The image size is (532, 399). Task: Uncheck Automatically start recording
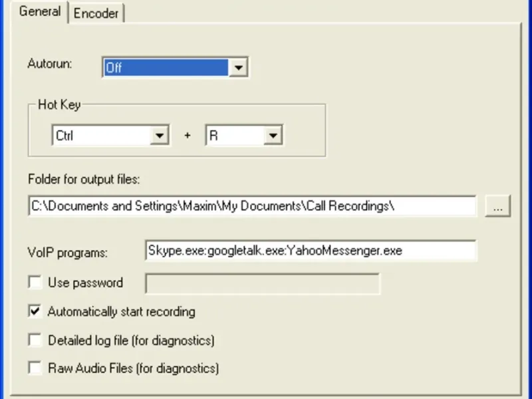click(x=35, y=311)
